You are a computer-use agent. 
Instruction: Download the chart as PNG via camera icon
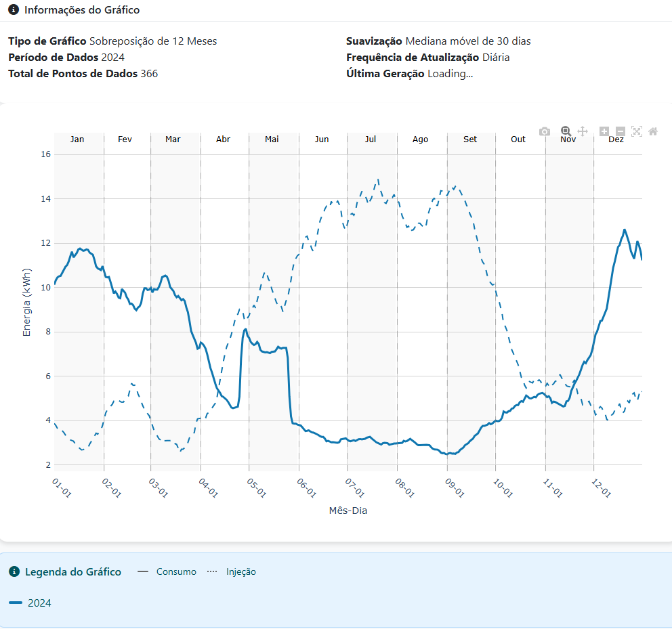click(545, 131)
